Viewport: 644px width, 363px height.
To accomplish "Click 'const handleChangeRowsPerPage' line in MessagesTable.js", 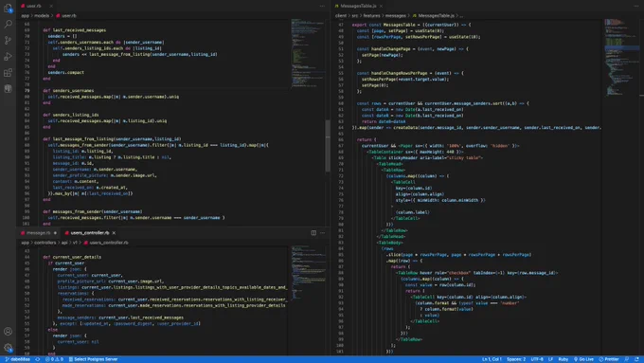I will click(410, 73).
